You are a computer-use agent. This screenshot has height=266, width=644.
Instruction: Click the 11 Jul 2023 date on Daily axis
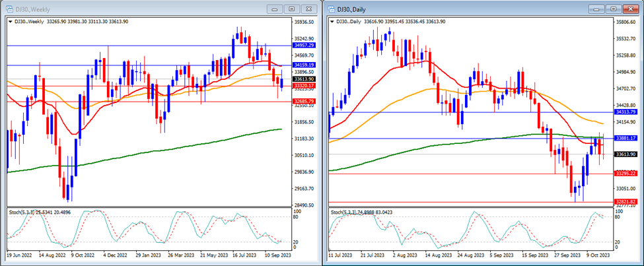[340, 255]
